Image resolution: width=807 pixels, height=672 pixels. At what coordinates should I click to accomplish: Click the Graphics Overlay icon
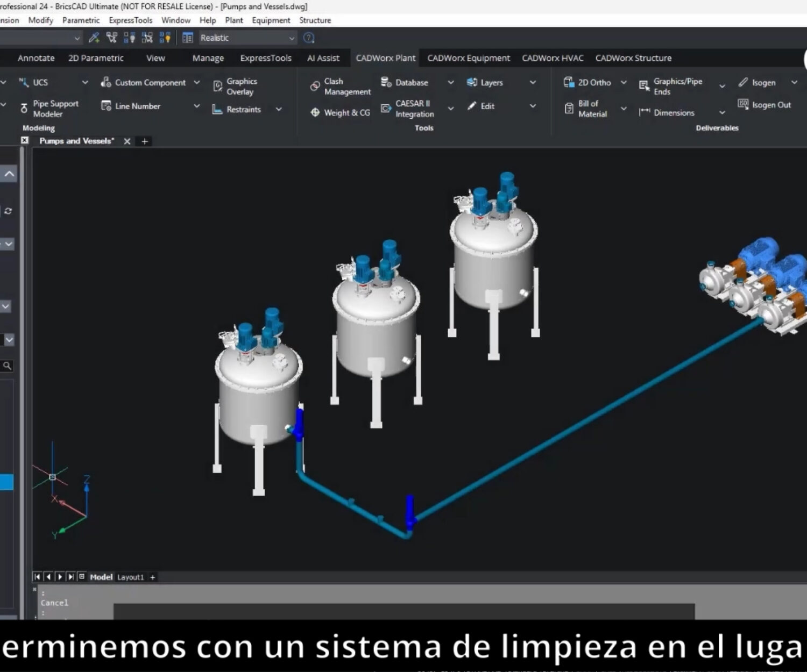218,87
